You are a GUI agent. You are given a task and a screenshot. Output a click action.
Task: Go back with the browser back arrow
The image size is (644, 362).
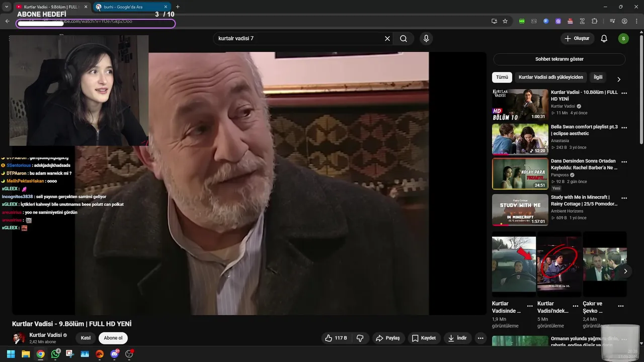click(7, 21)
